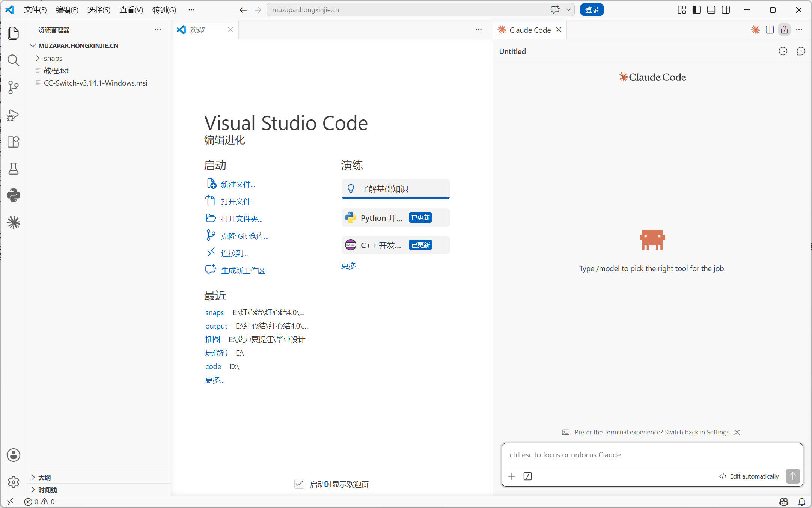Dismiss the Terminal experience notice

pos(737,432)
